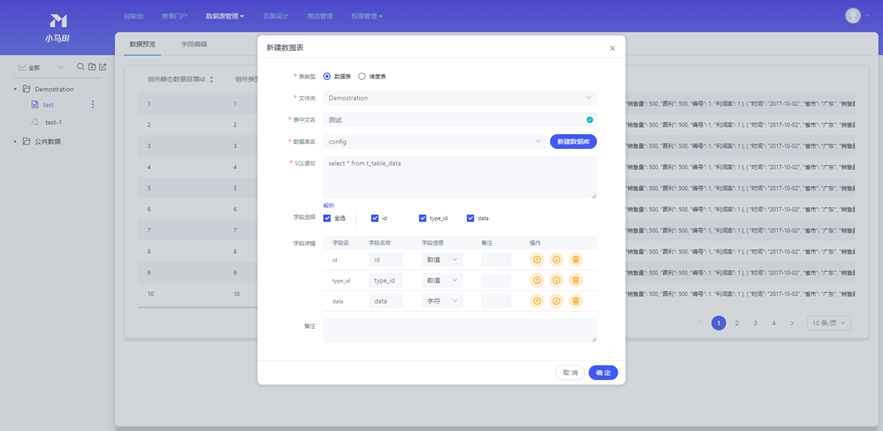Click the 新建数据库 button
The height and width of the screenshot is (431, 883).
point(573,142)
